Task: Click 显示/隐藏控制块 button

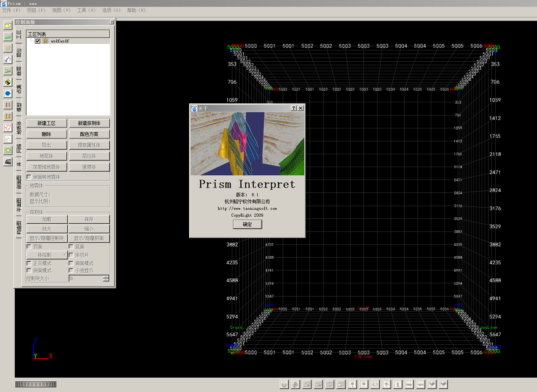Action: pyautogui.click(x=47, y=238)
